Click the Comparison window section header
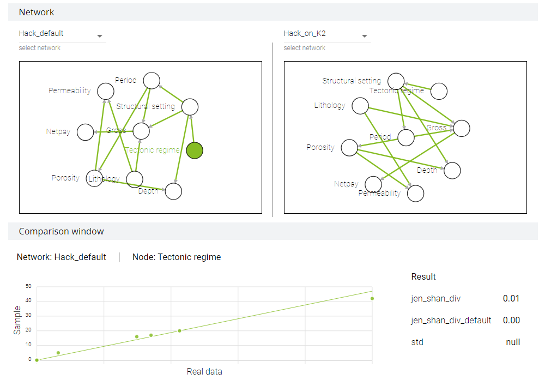The width and height of the screenshot is (545, 392). (273, 231)
